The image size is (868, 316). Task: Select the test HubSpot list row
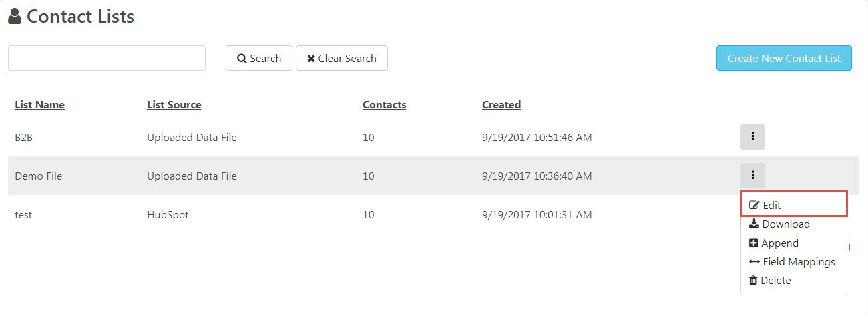[374, 214]
